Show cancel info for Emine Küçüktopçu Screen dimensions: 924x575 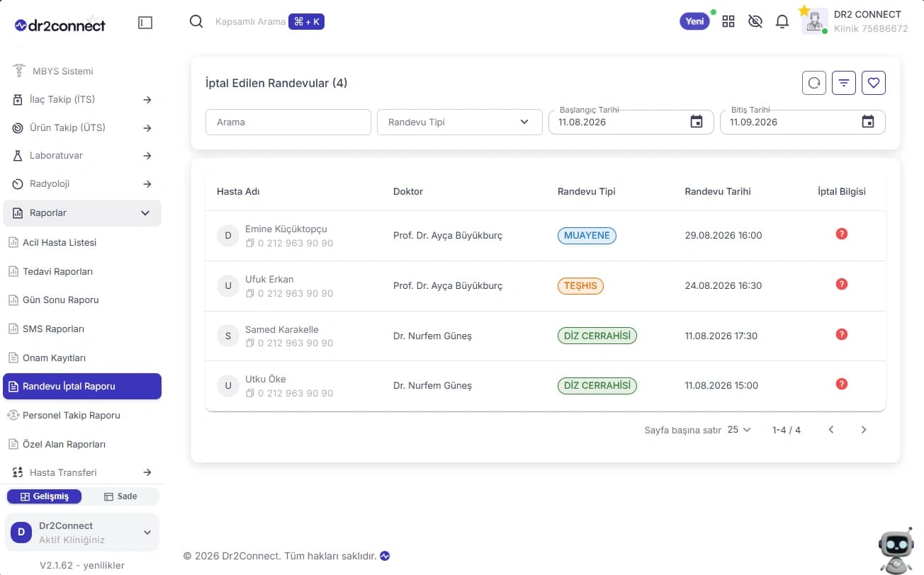(842, 234)
